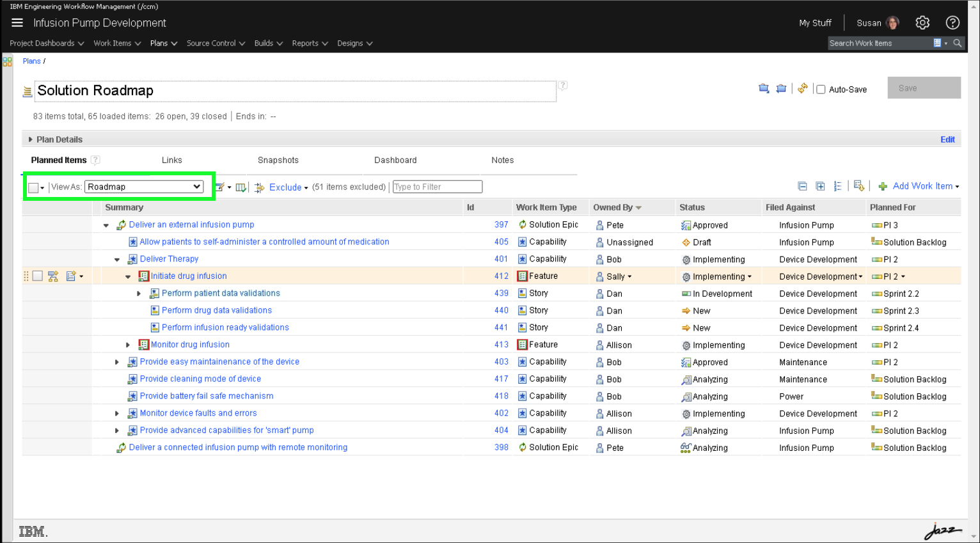Image resolution: width=980 pixels, height=543 pixels.
Task: Expand the Plan Details section
Action: 30,139
